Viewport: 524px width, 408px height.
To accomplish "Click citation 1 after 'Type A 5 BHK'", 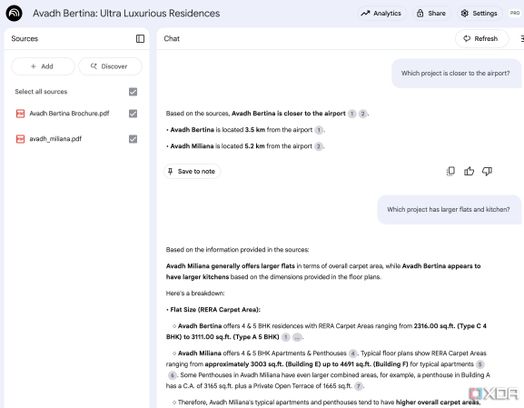I will coord(286,337).
